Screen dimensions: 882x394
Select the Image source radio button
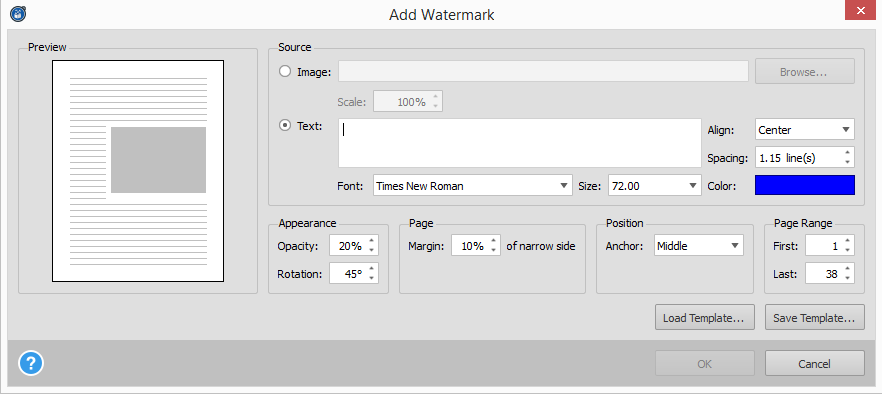pyautogui.click(x=286, y=71)
